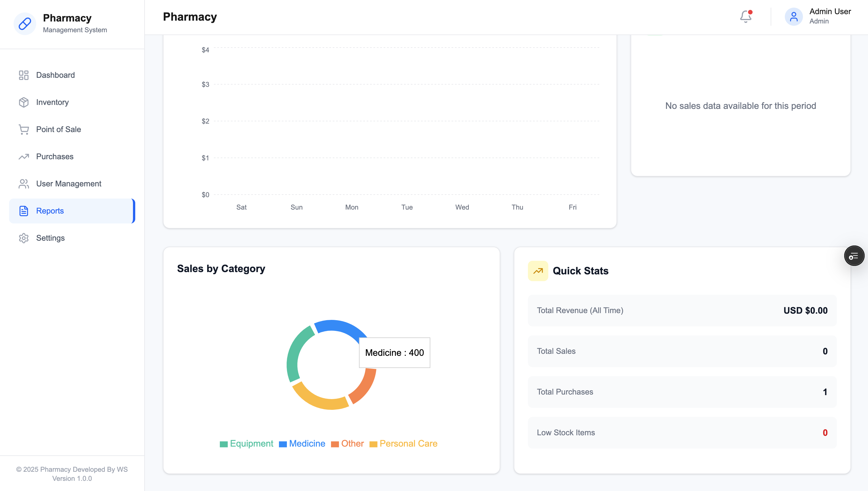
Task: Toggle Equipment in the chart legend
Action: point(251,443)
